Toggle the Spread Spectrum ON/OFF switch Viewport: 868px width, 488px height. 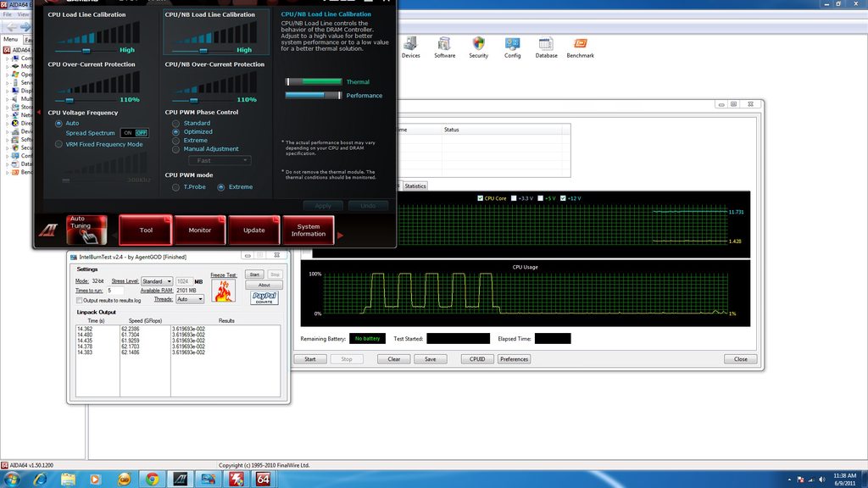[x=135, y=133]
